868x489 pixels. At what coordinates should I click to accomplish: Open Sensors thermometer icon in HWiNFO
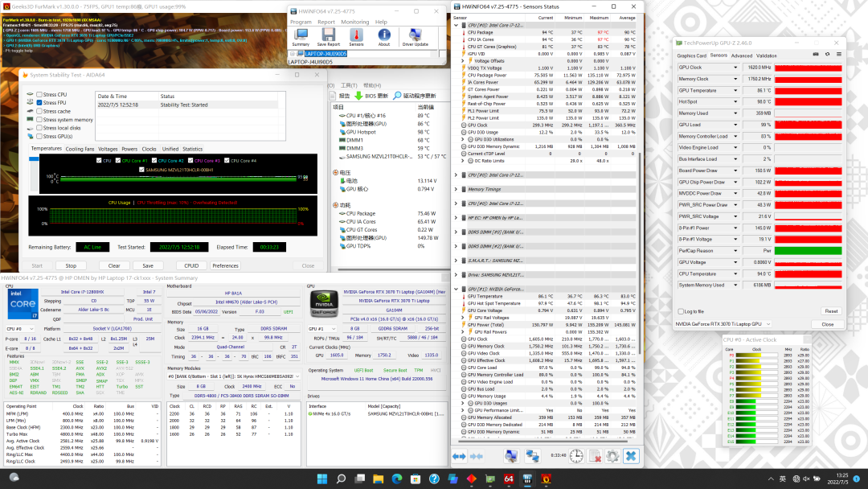click(x=356, y=36)
